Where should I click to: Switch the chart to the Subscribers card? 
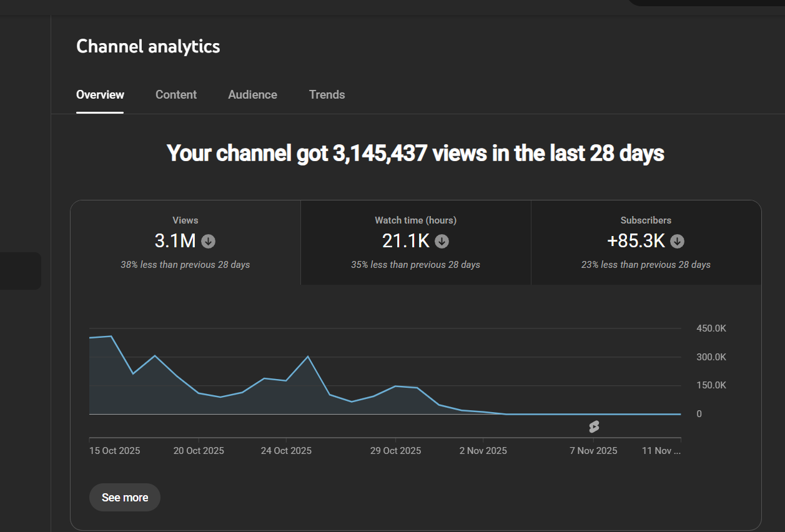[646, 243]
